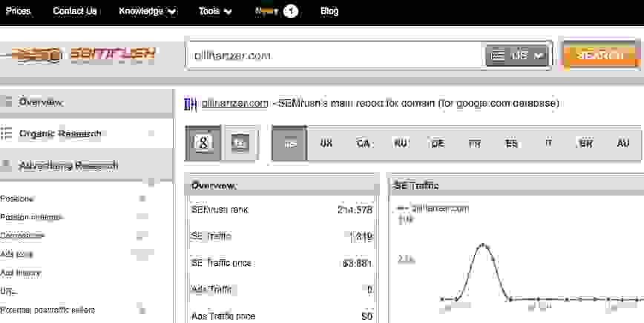Expand the Tools menu
This screenshot has height=323, width=644.
click(215, 11)
